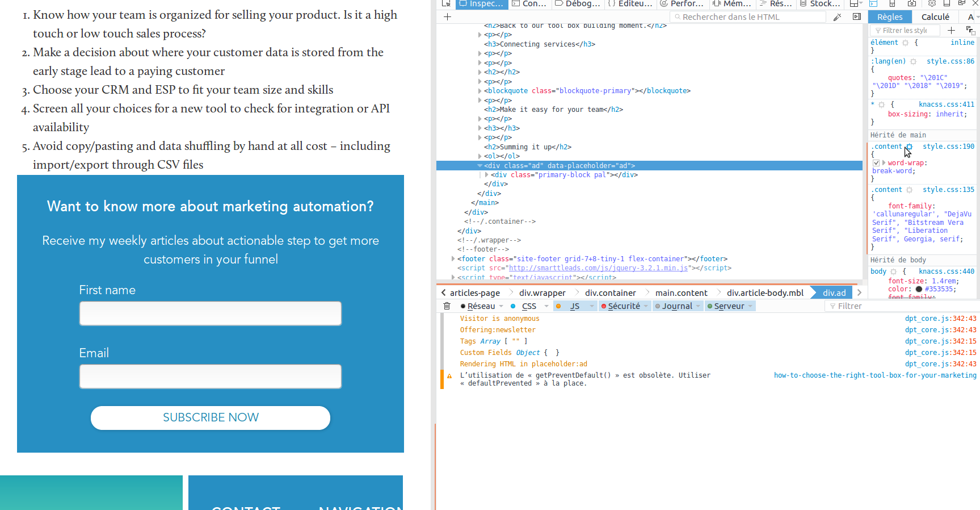Open the JS filter dropdown arrow
The width and height of the screenshot is (980, 510).
tap(592, 306)
